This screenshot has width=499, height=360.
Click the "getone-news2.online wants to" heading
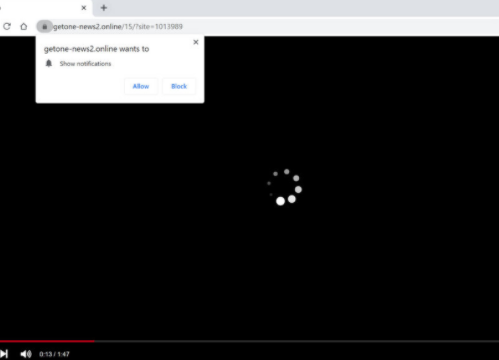[x=96, y=49]
